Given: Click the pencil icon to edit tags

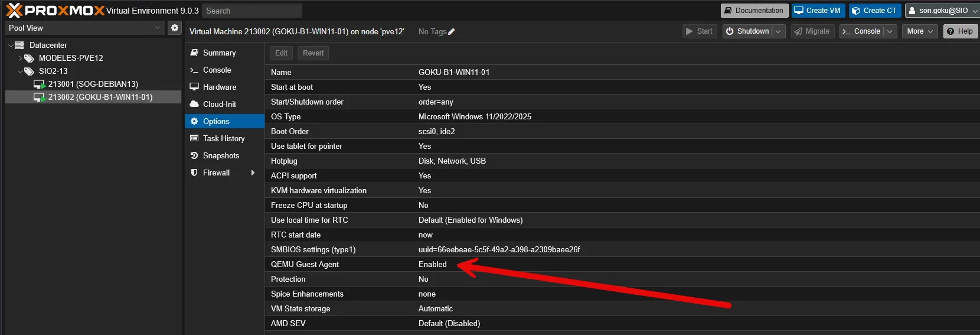Looking at the screenshot, I should click(x=452, y=32).
